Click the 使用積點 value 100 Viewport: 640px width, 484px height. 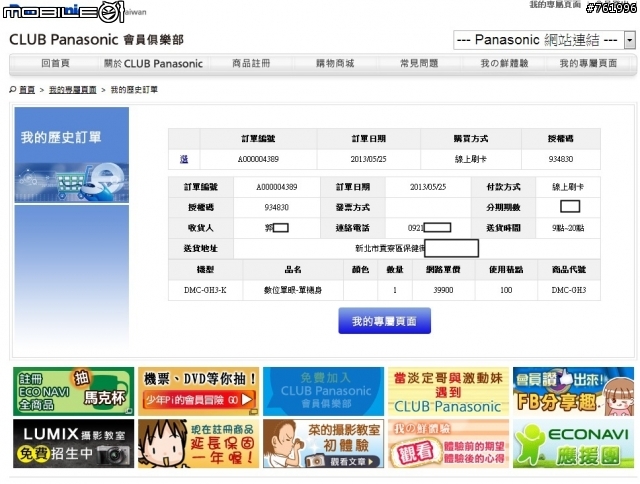pos(506,290)
